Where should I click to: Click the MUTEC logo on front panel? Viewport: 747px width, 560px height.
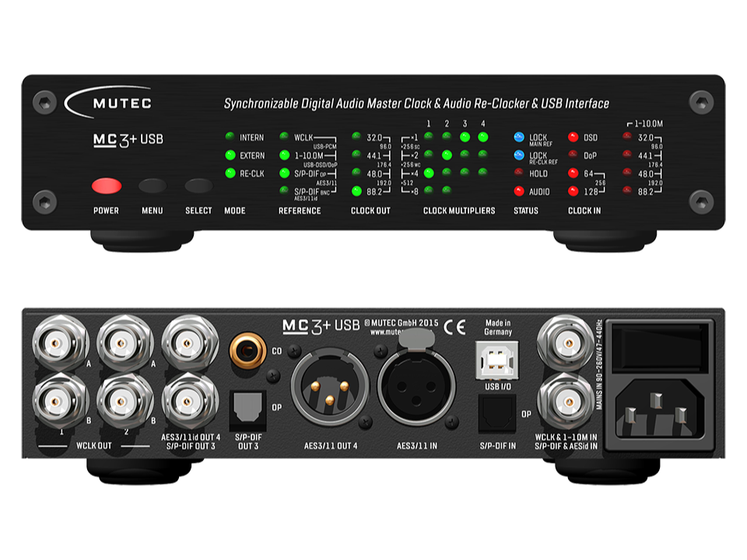click(109, 102)
